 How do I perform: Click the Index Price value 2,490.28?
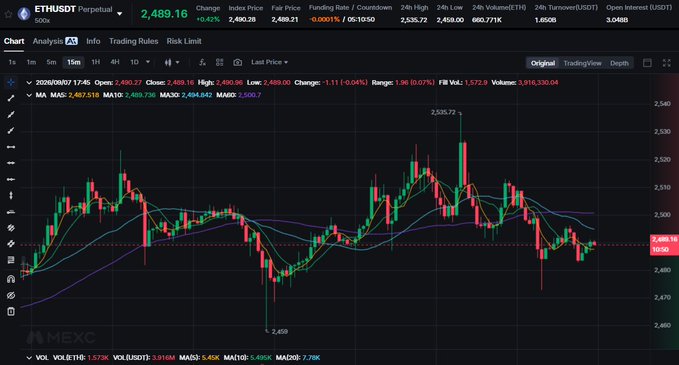(242, 19)
